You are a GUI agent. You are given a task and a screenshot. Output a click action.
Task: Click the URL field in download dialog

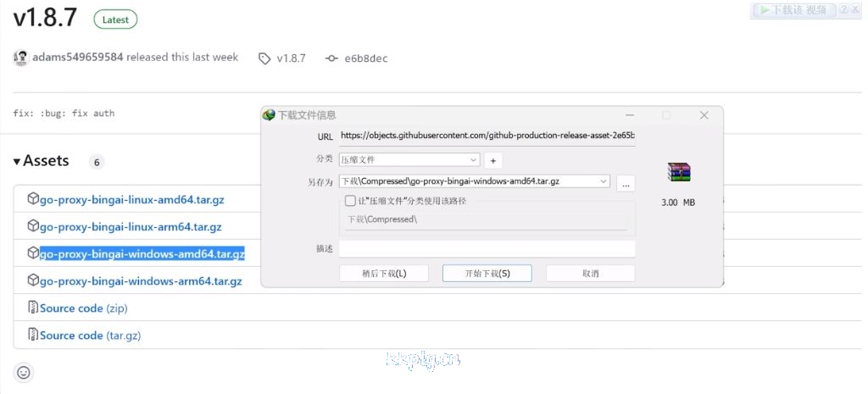[x=487, y=136]
